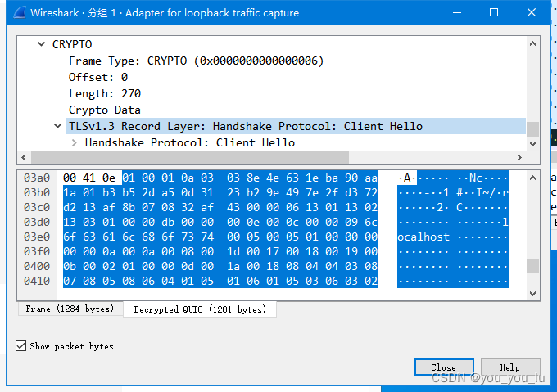Image resolution: width=557 pixels, height=392 pixels.
Task: Click hex offset 0410
Action: [37, 281]
